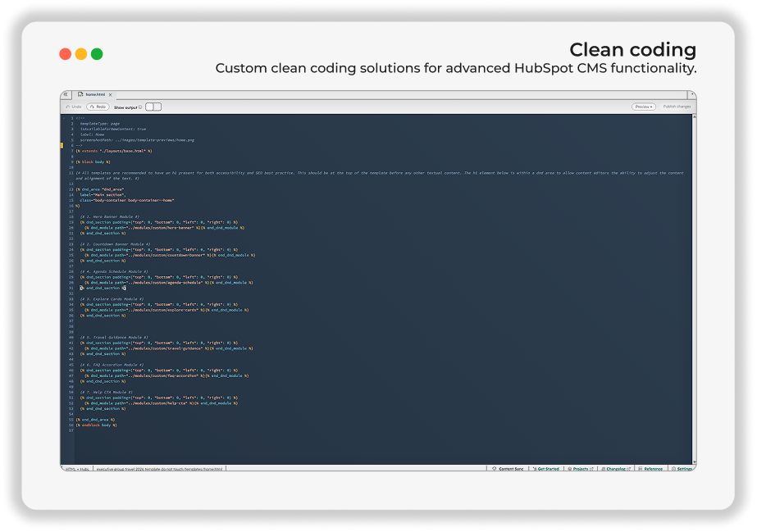757x532 pixels.
Task: Click the Help CTA Module comment line
Action: pyautogui.click(x=107, y=392)
